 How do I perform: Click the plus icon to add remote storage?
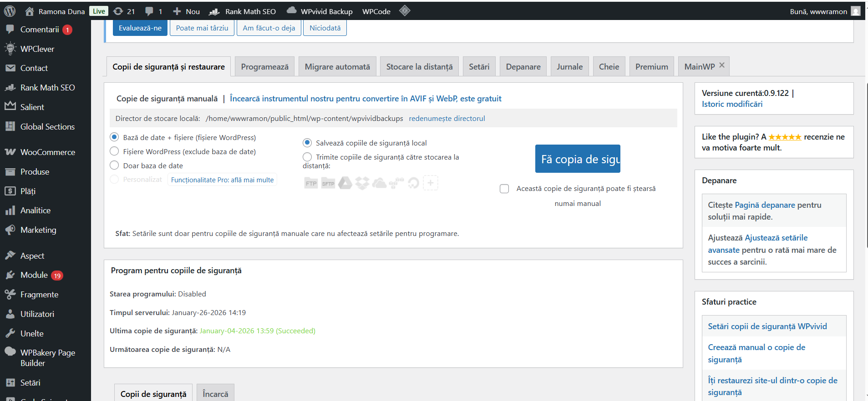[x=431, y=183]
